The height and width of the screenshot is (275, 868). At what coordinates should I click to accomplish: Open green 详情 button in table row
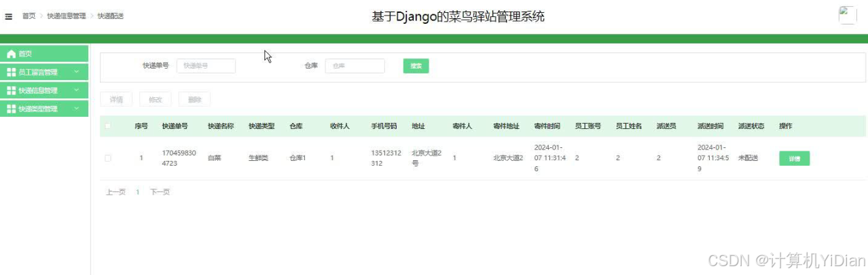point(794,158)
